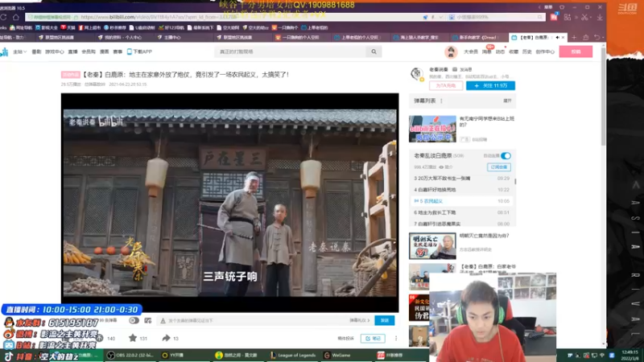Image resolution: width=644 pixels, height=362 pixels.
Task: Open 创作中心 in header
Action: (545, 51)
